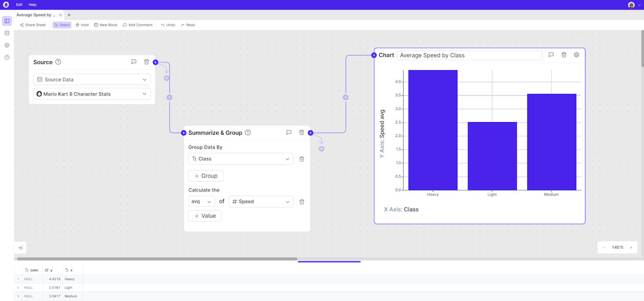Click Share Sheet
Image resolution: width=644 pixels, height=301 pixels.
32,25
